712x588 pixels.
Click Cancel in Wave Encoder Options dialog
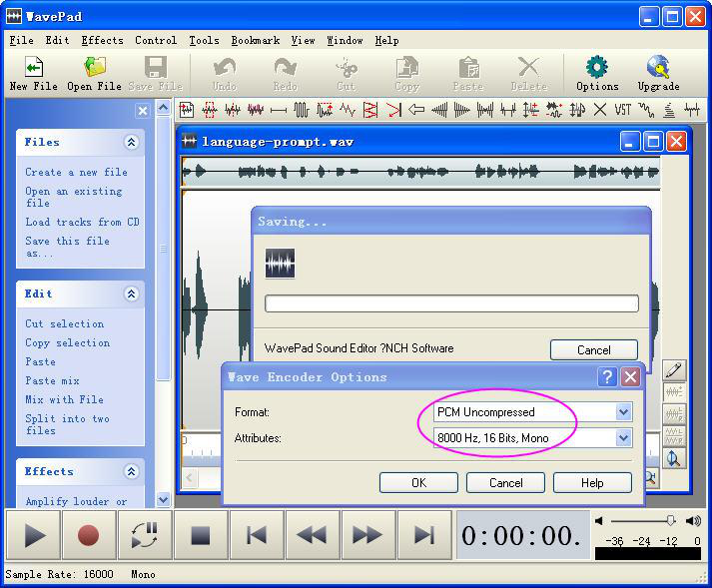pos(505,482)
